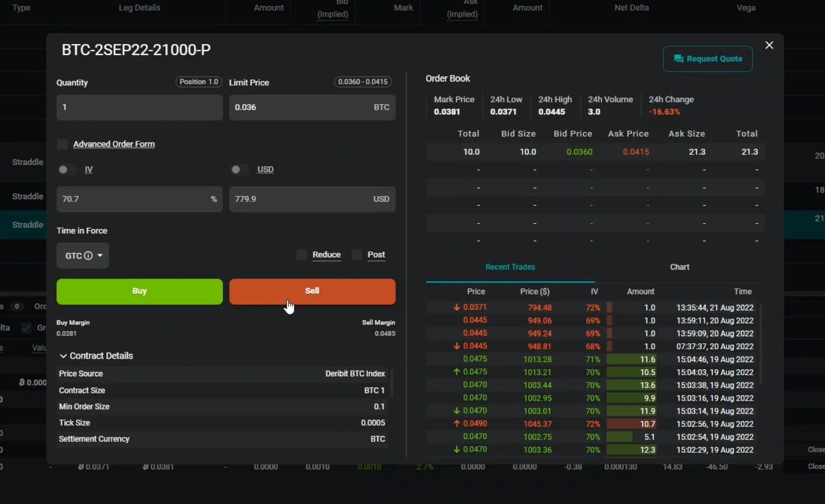Check the Post option
Viewport: 825px width, 504px height.
(x=357, y=255)
